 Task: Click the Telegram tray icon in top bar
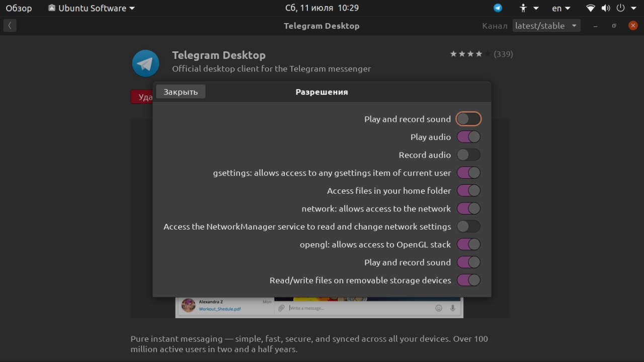(498, 8)
